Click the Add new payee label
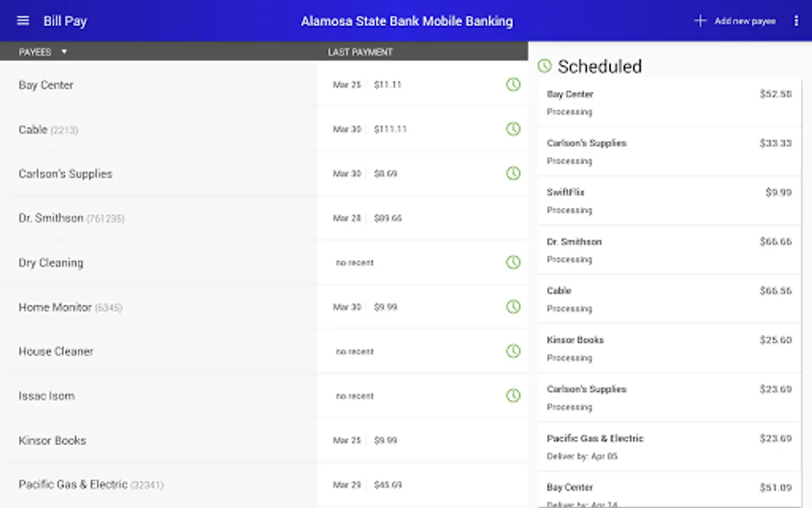The width and height of the screenshot is (812, 508). pos(745,21)
